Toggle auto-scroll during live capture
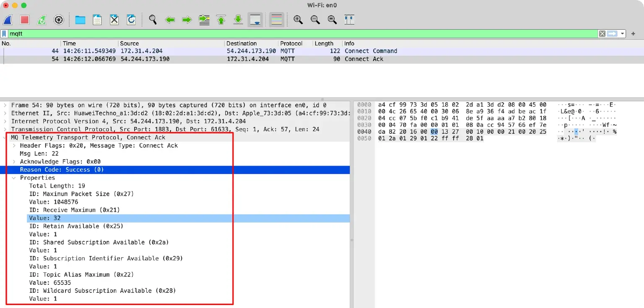 click(x=255, y=20)
